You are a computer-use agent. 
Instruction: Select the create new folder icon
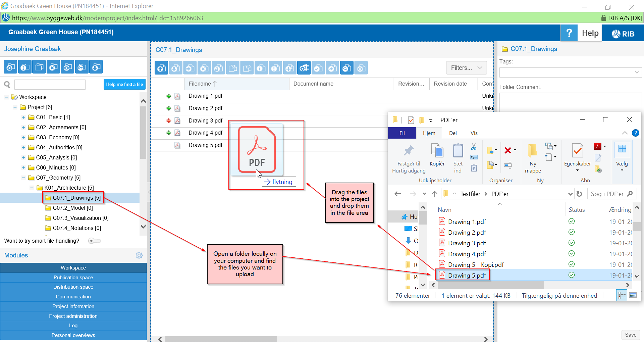coord(39,66)
